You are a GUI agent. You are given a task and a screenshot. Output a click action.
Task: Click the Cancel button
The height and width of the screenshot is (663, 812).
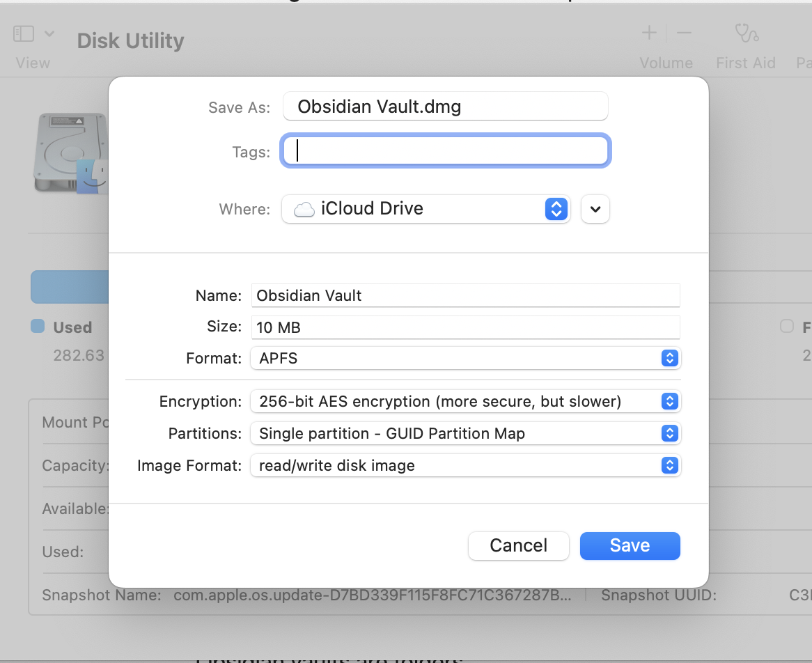(518, 545)
